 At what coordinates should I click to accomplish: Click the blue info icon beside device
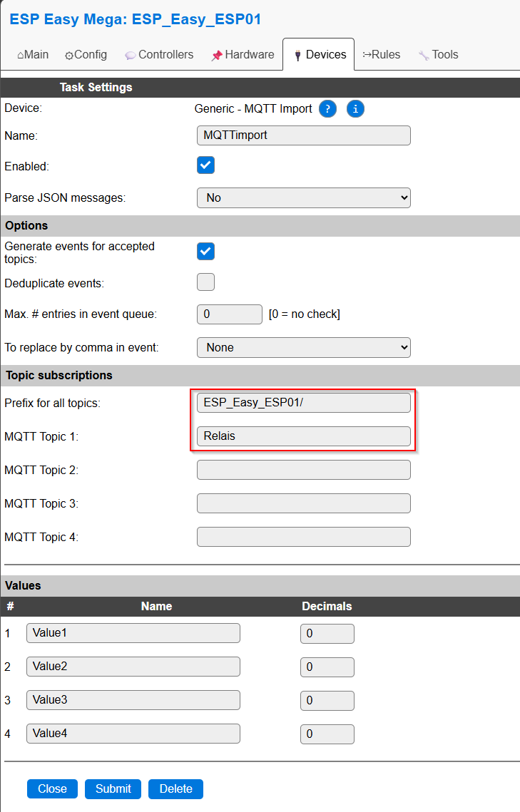point(355,109)
